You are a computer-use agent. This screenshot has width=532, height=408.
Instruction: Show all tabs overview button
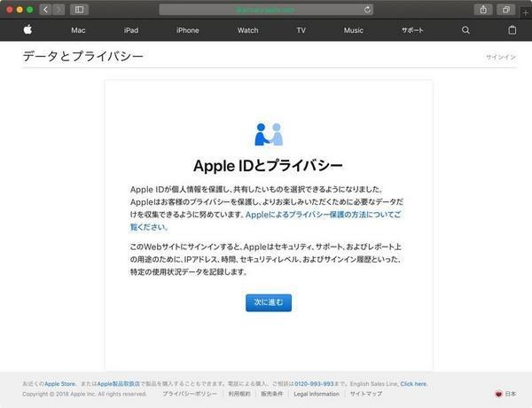coord(506,10)
